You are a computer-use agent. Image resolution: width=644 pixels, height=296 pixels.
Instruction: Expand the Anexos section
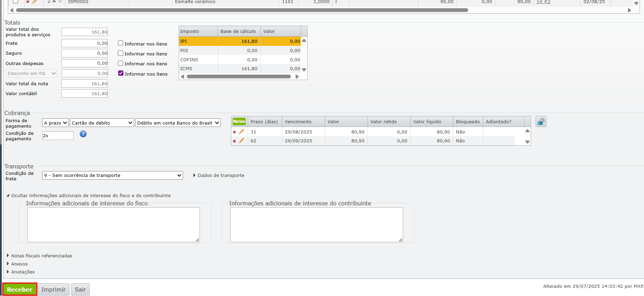[x=17, y=264]
